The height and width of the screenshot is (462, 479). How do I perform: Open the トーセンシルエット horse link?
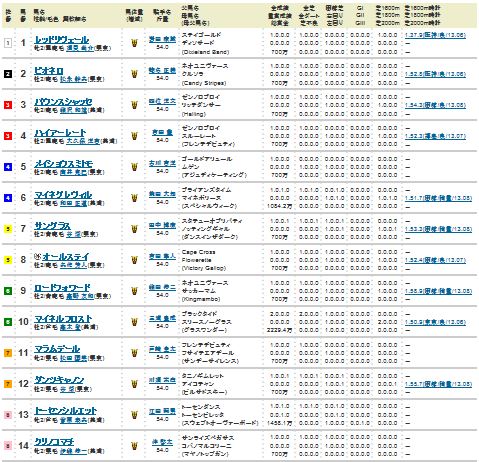[65, 411]
